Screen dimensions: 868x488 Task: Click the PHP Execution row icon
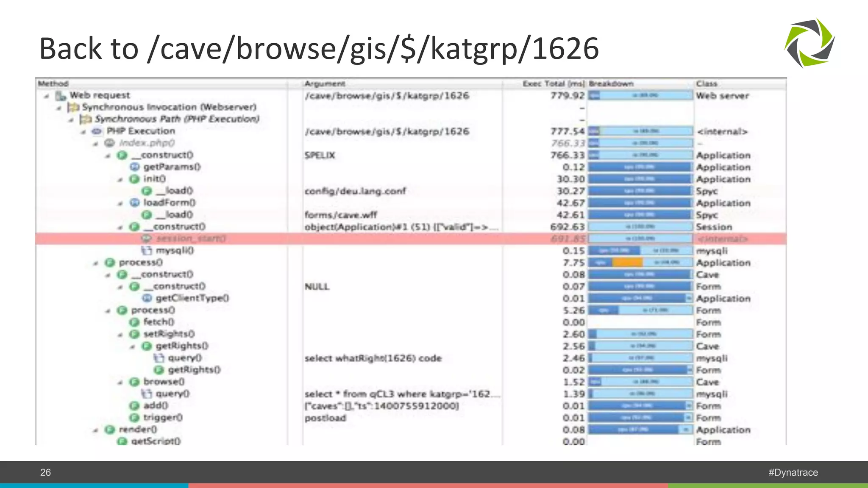coord(97,131)
